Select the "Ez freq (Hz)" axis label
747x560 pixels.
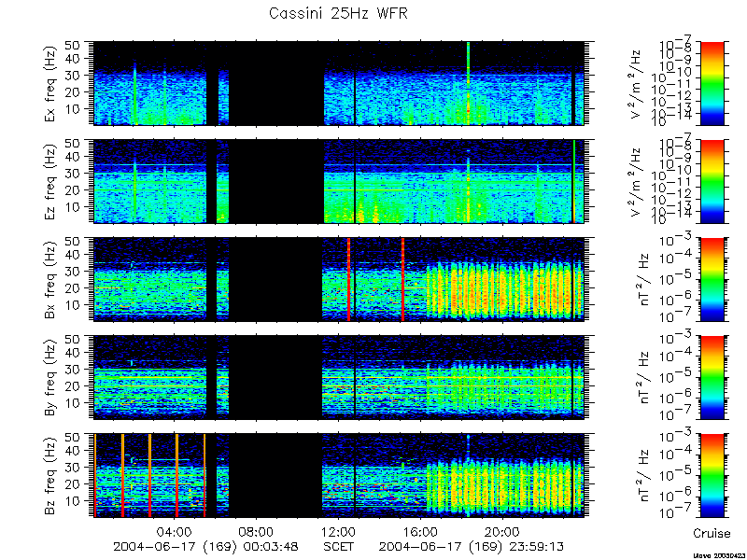[x=50, y=181]
